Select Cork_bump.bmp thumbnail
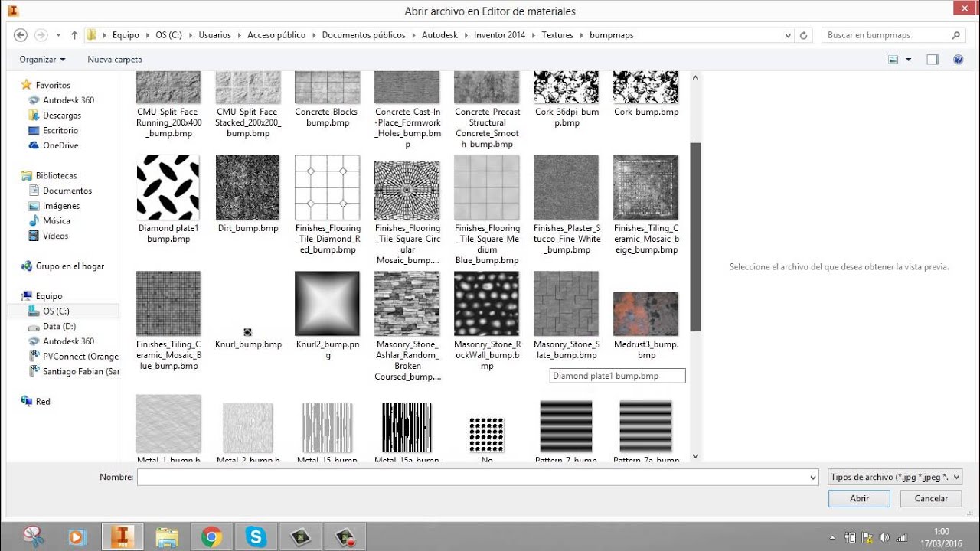The height and width of the screenshot is (551, 980). [x=645, y=87]
